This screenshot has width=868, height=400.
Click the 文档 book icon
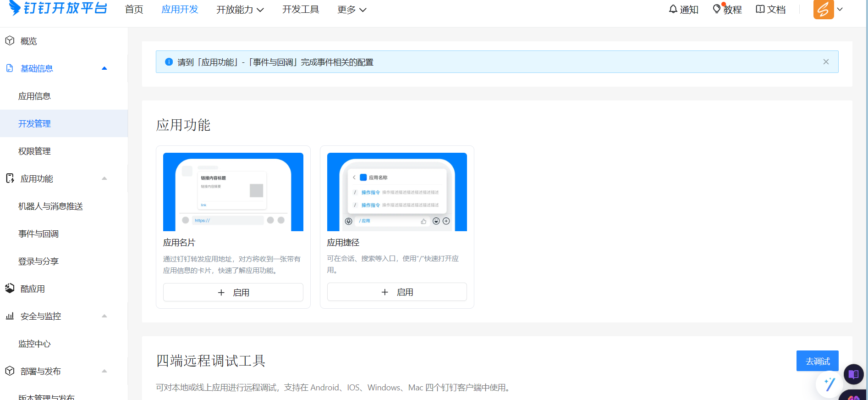(x=760, y=9)
